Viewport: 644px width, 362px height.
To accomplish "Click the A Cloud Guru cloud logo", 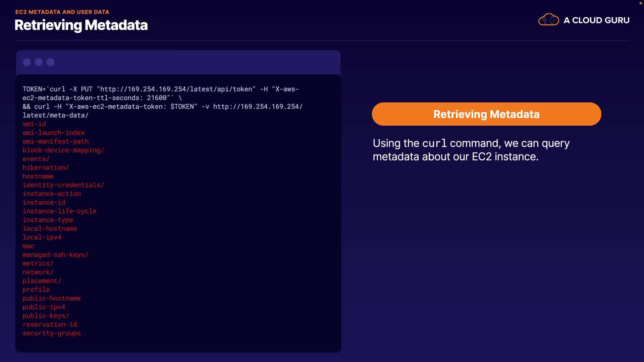I will 548,20.
